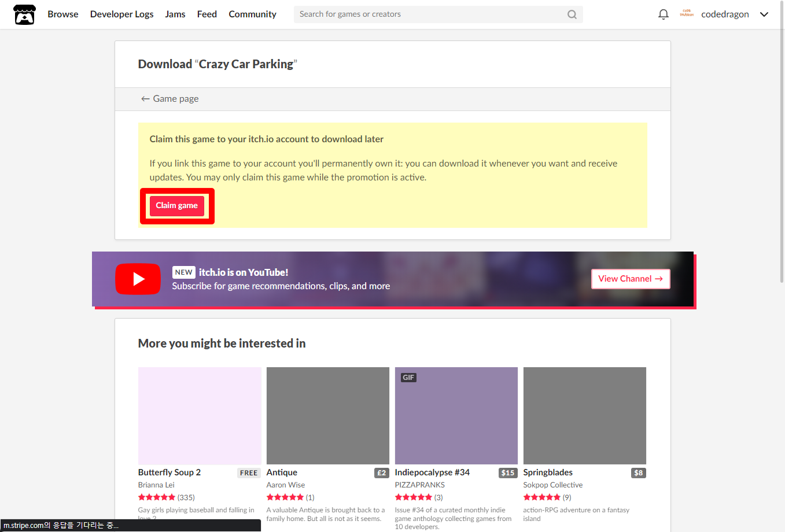
Task: Click the star rating with (335)
Action: coord(167,497)
